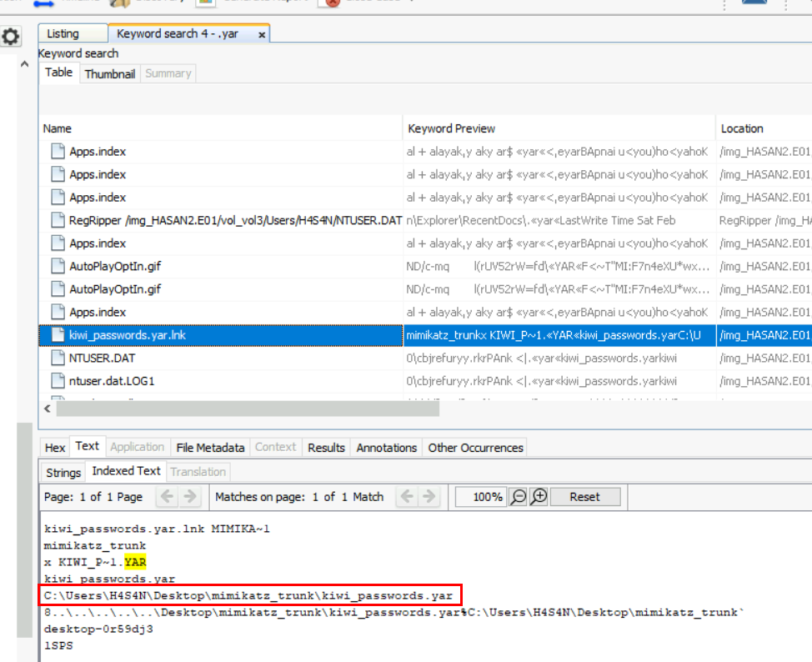This screenshot has height=662, width=812.
Task: Switch to the Listing tab
Action: point(63,34)
